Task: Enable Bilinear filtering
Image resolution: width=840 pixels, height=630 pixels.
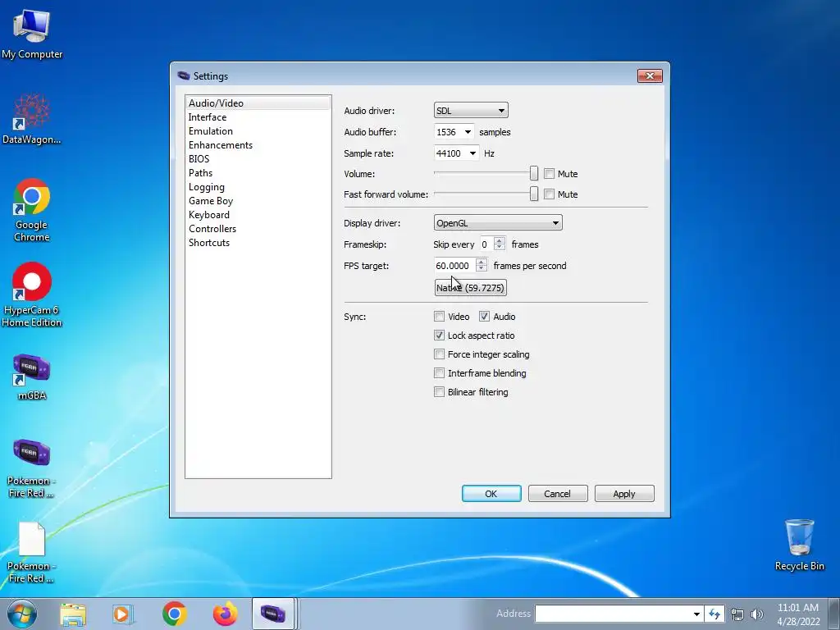Action: click(x=440, y=391)
